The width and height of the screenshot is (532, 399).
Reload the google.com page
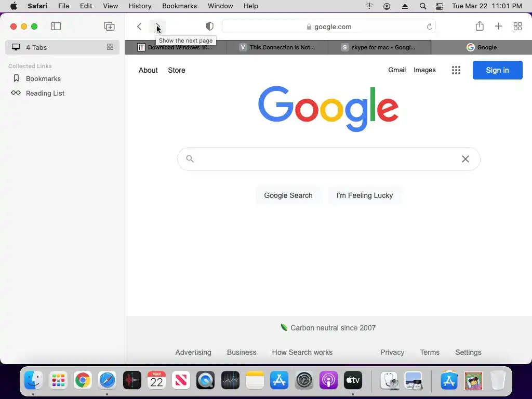429,26
